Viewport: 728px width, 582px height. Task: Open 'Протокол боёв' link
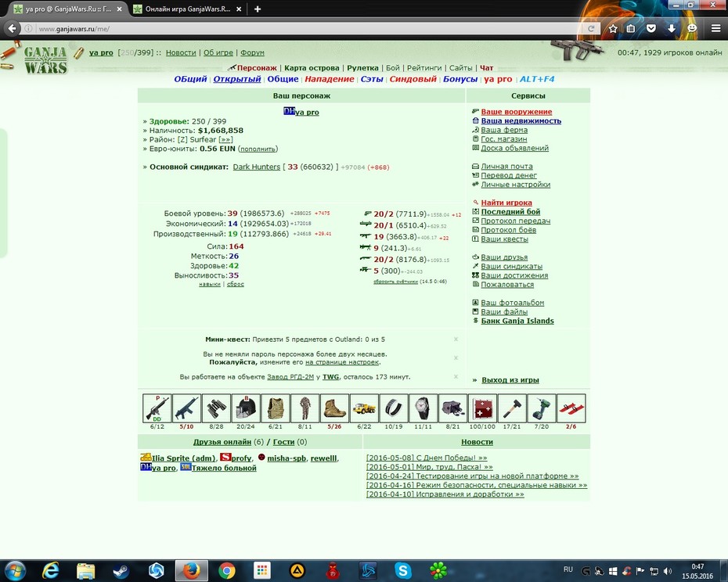click(x=508, y=230)
